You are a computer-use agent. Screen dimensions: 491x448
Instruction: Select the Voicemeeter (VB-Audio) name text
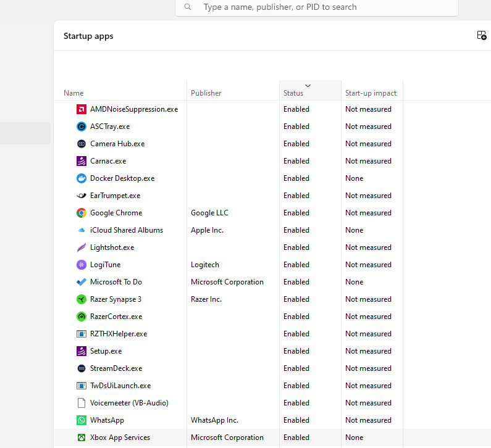tap(129, 403)
